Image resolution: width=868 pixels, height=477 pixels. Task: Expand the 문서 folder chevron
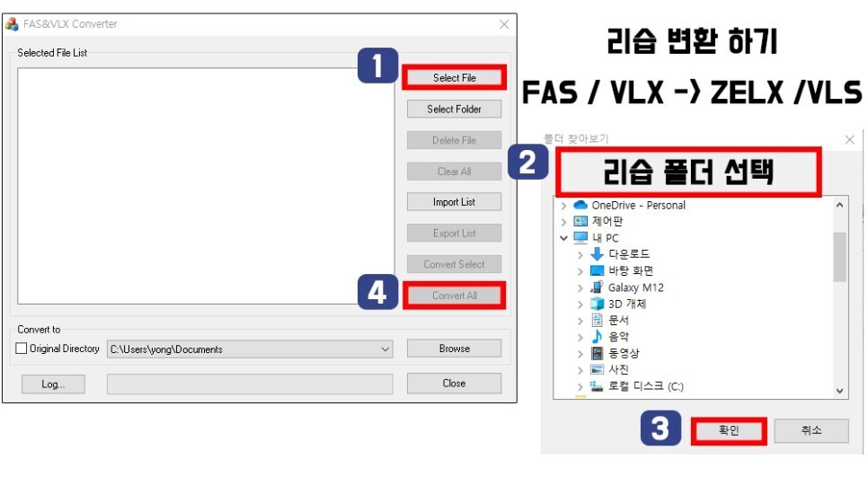tap(580, 321)
